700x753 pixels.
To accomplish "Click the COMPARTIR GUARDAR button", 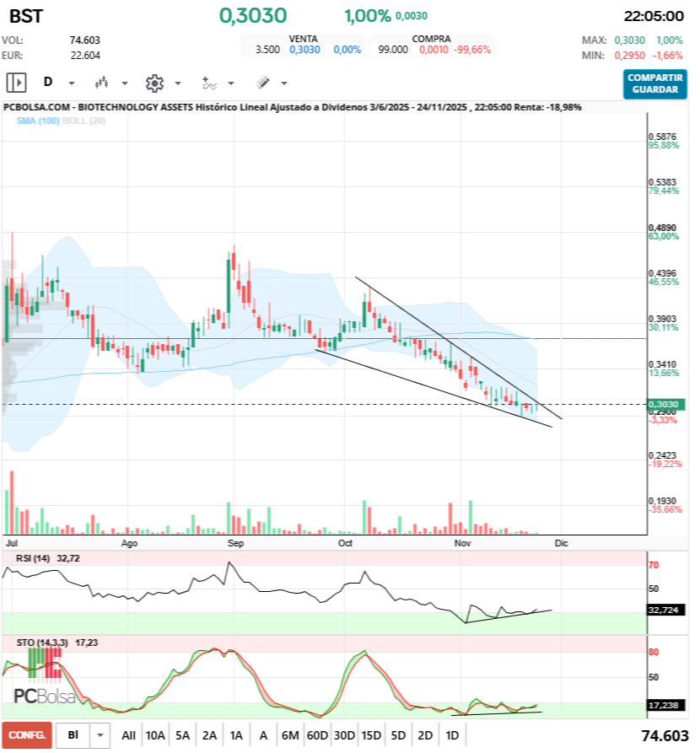I will 654,84.
